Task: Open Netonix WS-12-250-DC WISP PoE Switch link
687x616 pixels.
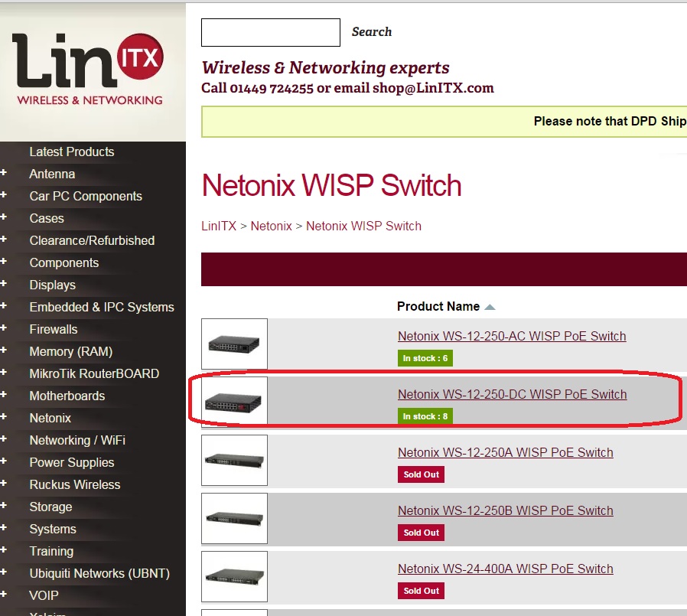Action: pyautogui.click(x=512, y=394)
